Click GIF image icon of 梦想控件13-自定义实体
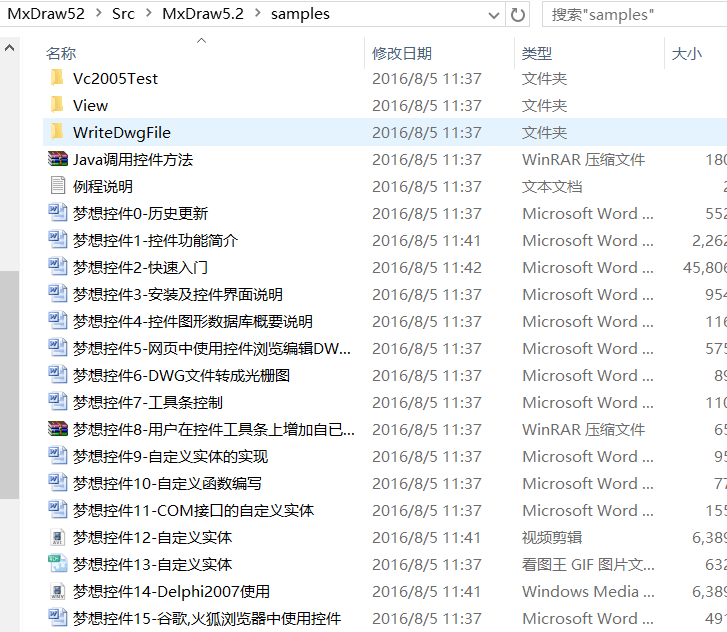Viewport: 727px width, 632px height. tap(58, 564)
